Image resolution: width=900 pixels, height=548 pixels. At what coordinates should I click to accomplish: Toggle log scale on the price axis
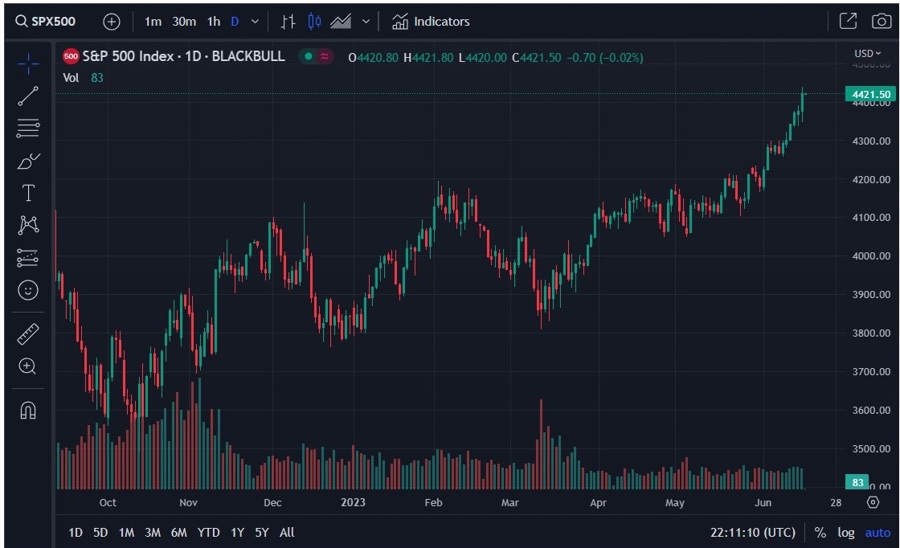pyautogui.click(x=846, y=533)
